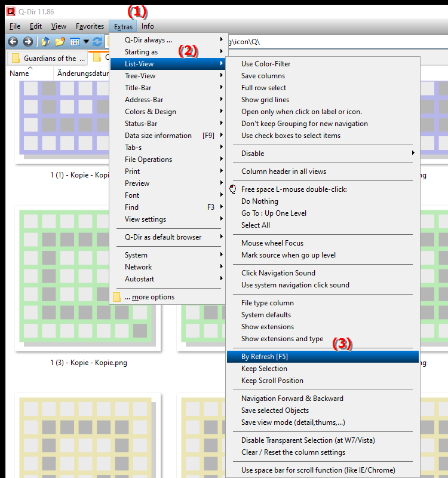Viewport: 448px width, 478px height.
Task: Click the view mode grid icon in toolbar
Action: coord(75,42)
